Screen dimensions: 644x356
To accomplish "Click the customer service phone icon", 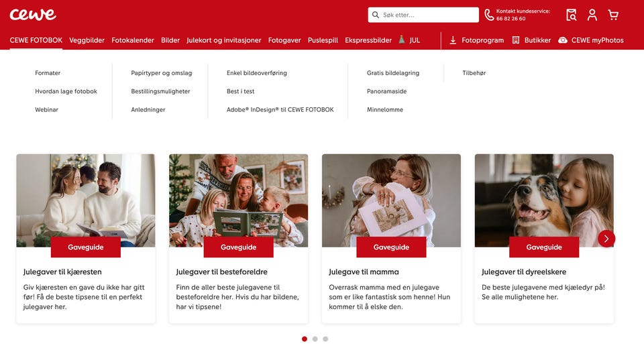I will [x=489, y=15].
